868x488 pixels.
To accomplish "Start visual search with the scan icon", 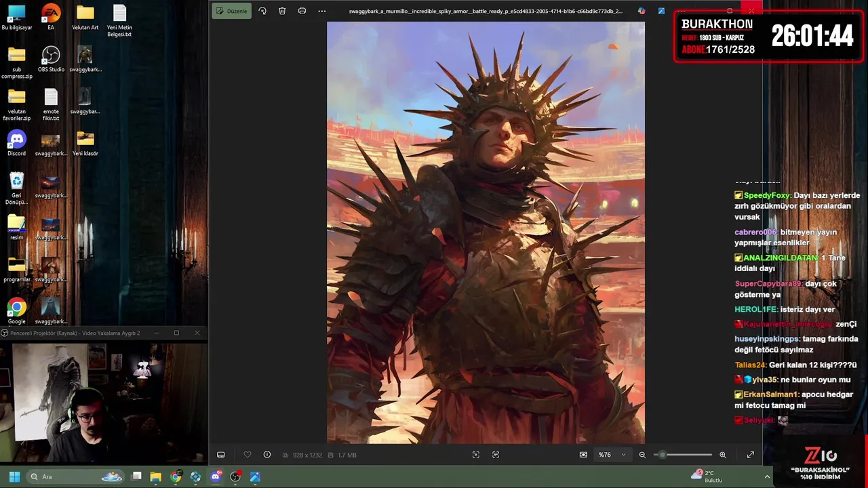I will click(x=475, y=455).
